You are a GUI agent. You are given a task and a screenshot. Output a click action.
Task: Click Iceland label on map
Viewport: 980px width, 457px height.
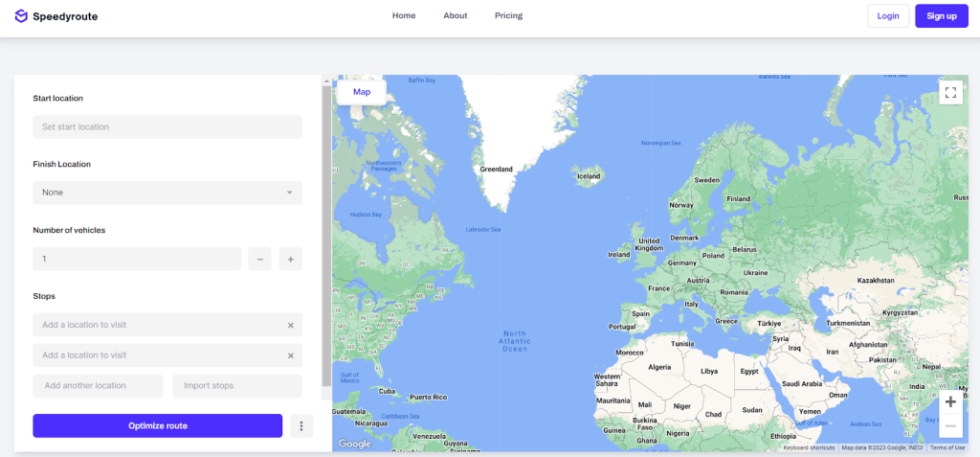[589, 176]
